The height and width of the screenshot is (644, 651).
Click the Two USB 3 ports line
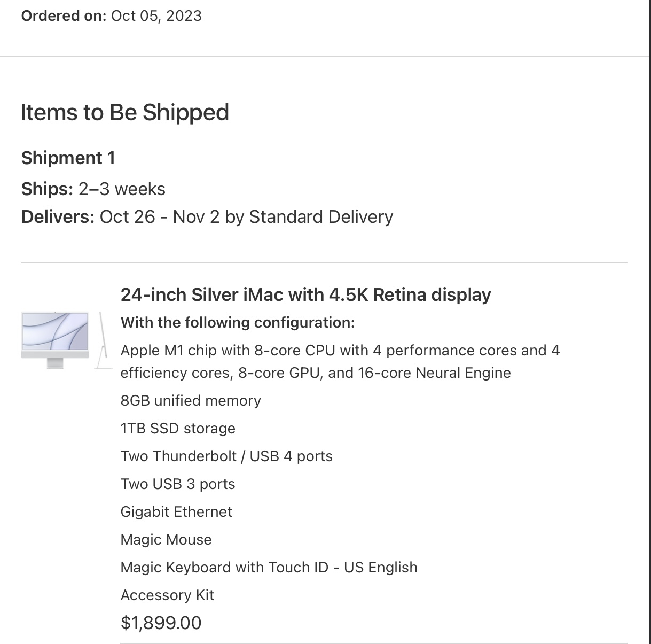coord(178,484)
